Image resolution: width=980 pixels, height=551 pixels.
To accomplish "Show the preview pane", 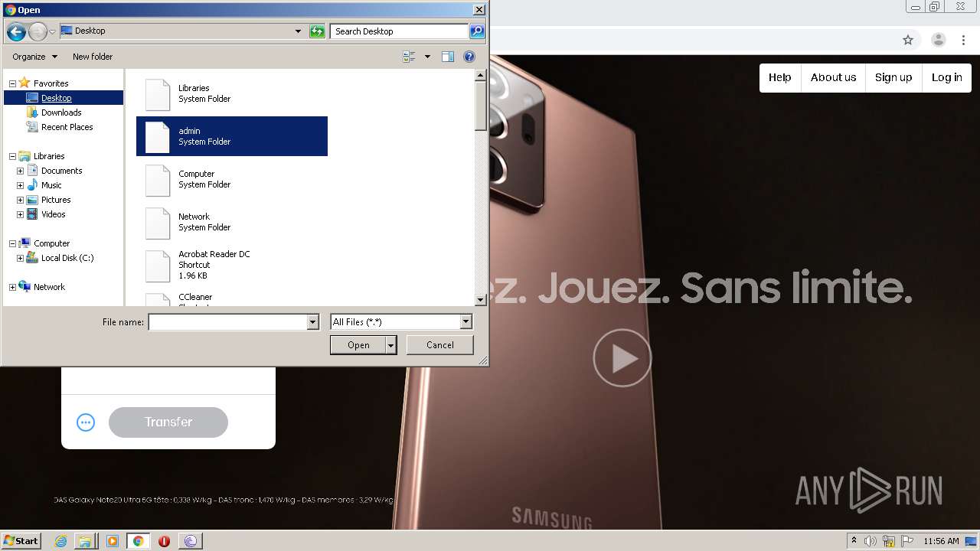I will (448, 57).
